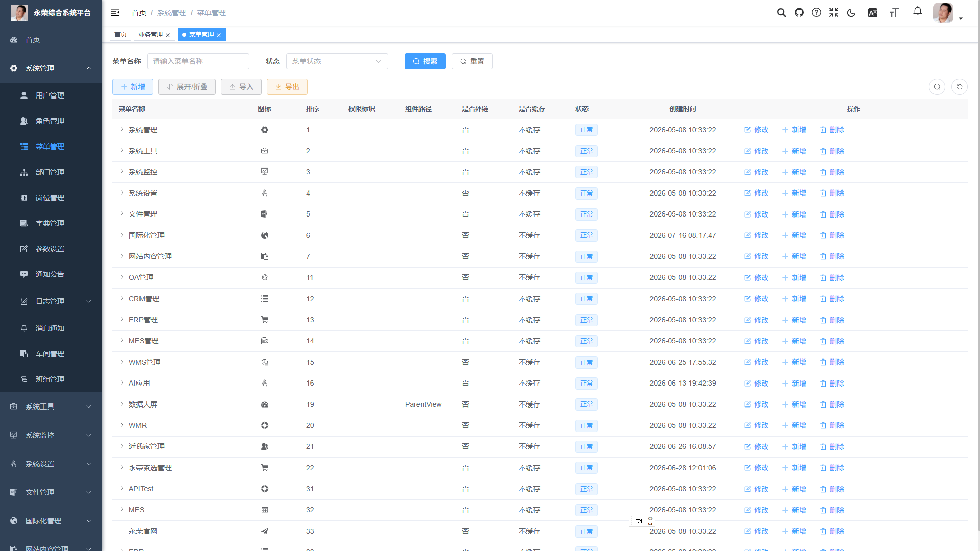980x551 pixels.
Task: Open the GitHub repository icon
Action: pos(799,13)
